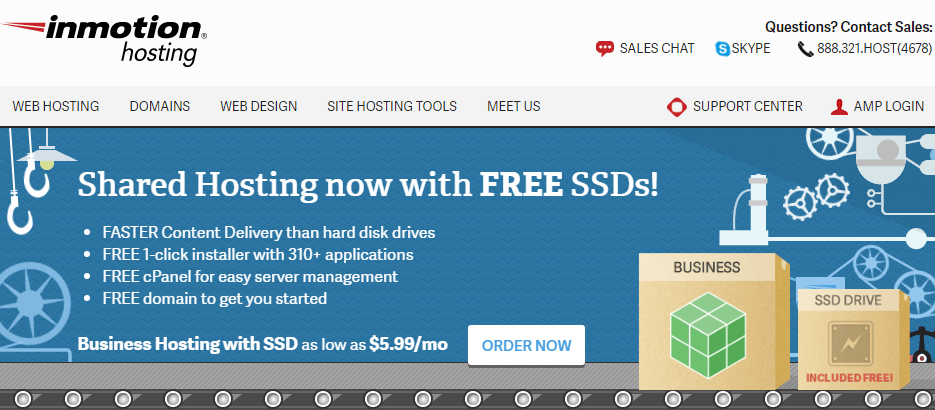The image size is (935, 410).
Task: Click the Order Now button
Action: pyautogui.click(x=527, y=345)
